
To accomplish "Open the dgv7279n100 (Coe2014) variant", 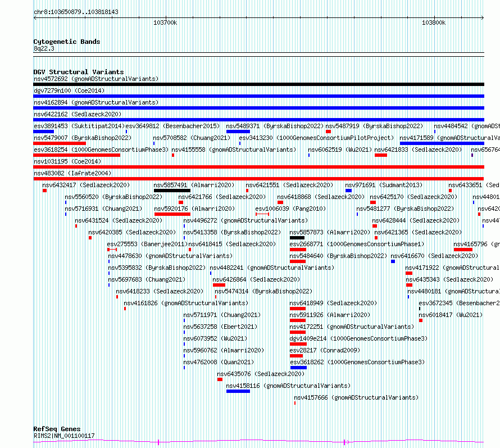I will (69, 90).
